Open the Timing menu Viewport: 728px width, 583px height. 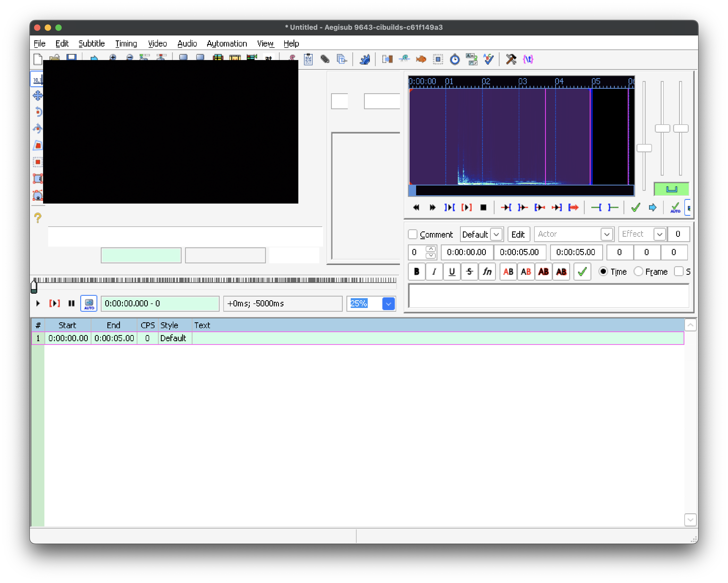(x=126, y=44)
